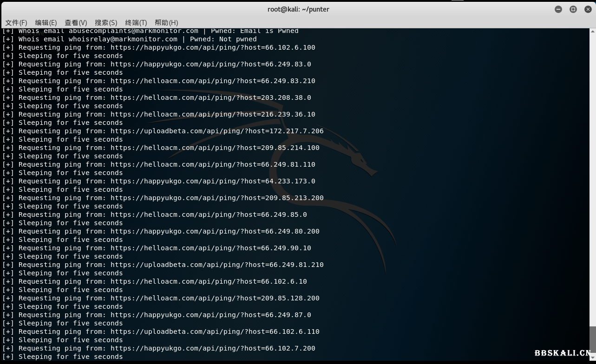Click the URL with host=203.208.38.0

(210, 97)
